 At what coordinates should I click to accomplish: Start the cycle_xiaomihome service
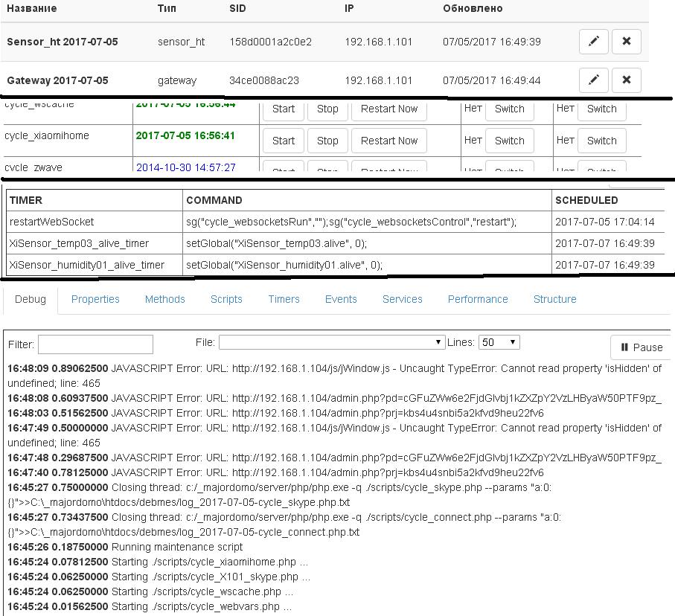[x=283, y=141]
